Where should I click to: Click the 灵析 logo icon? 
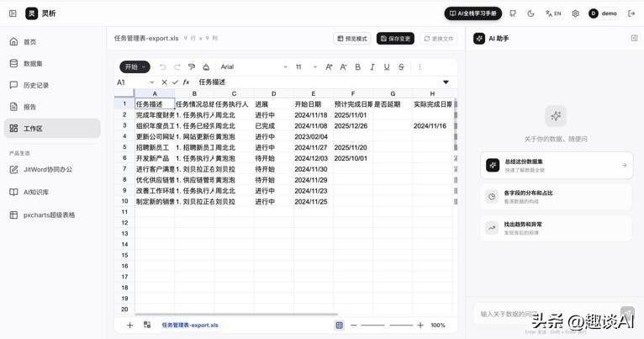(32, 13)
